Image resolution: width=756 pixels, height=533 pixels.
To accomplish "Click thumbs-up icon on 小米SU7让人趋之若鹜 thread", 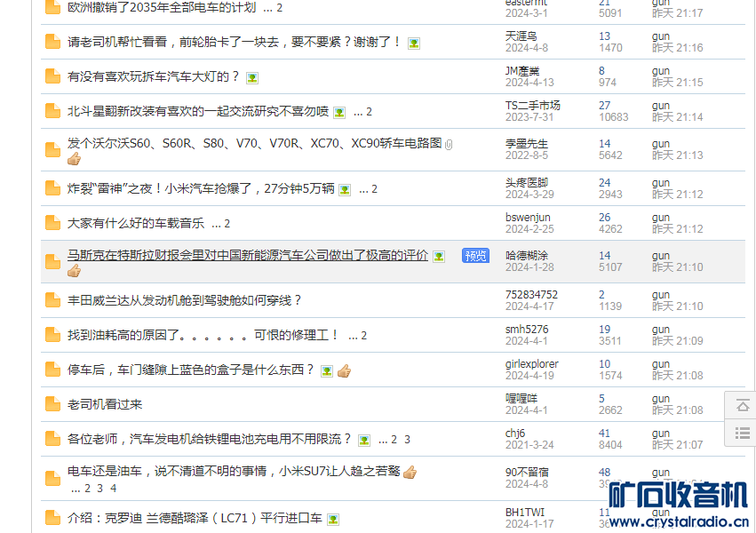I will [x=410, y=473].
